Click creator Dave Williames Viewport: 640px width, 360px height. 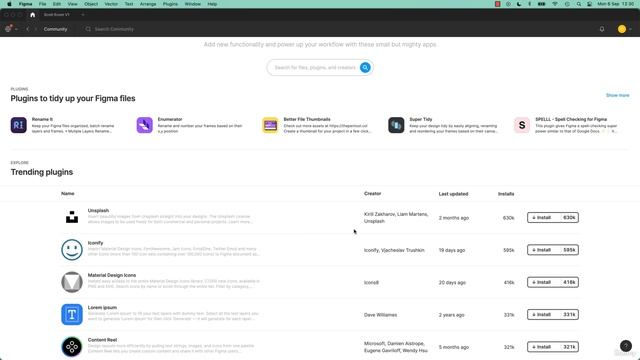(380, 315)
